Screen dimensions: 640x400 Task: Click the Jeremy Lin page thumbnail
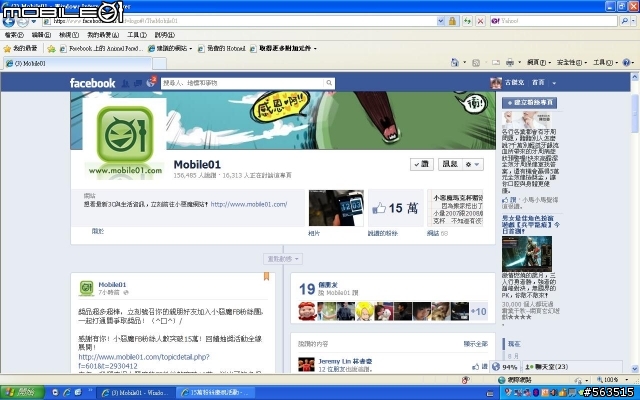click(x=306, y=364)
